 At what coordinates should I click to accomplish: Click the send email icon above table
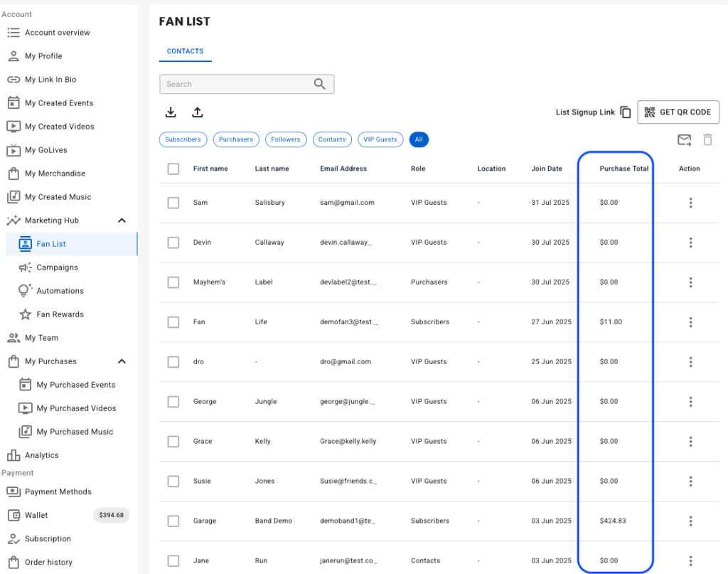pyautogui.click(x=684, y=140)
